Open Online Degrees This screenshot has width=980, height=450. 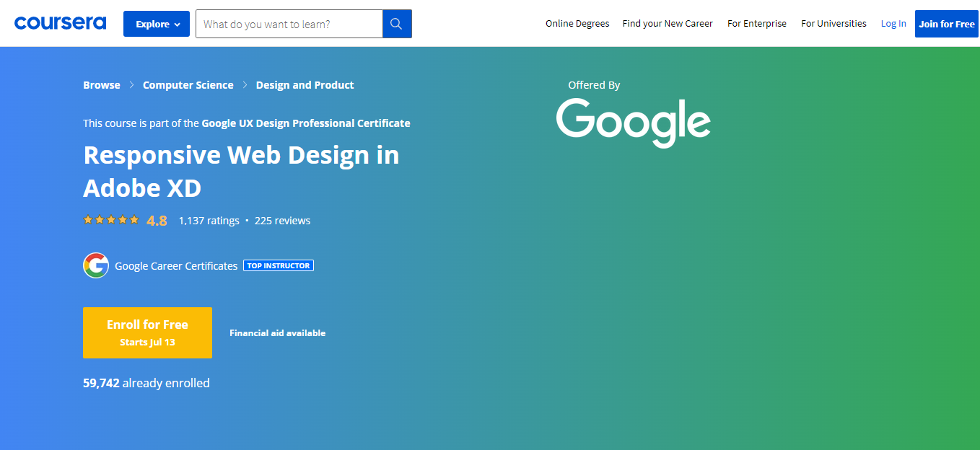(577, 23)
